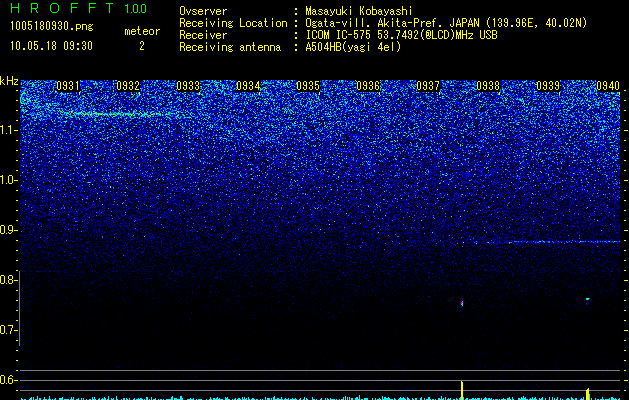Click the meteor echo spot near 0940
The image size is (629, 400).
588,299
